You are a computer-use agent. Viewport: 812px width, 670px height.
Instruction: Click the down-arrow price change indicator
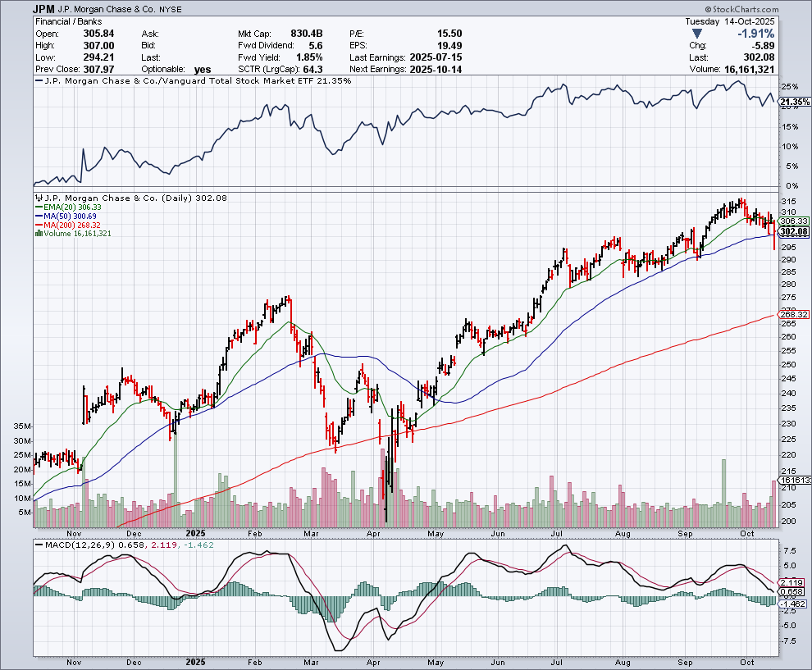[697, 33]
